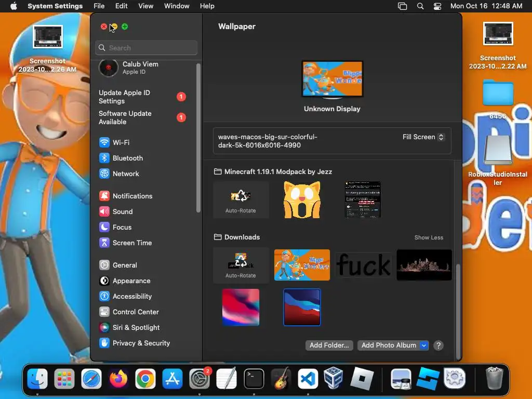
Task: Open Update Apple ID Settings
Action: click(x=142, y=97)
